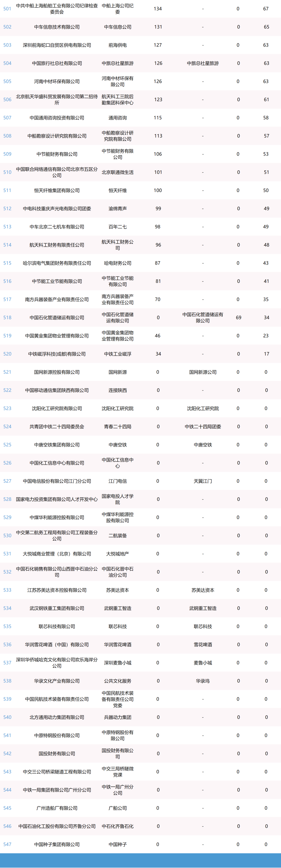This screenshot has height=868, width=281.
Task: Select 恒天纤维集团有限公司
Action: coord(57,190)
